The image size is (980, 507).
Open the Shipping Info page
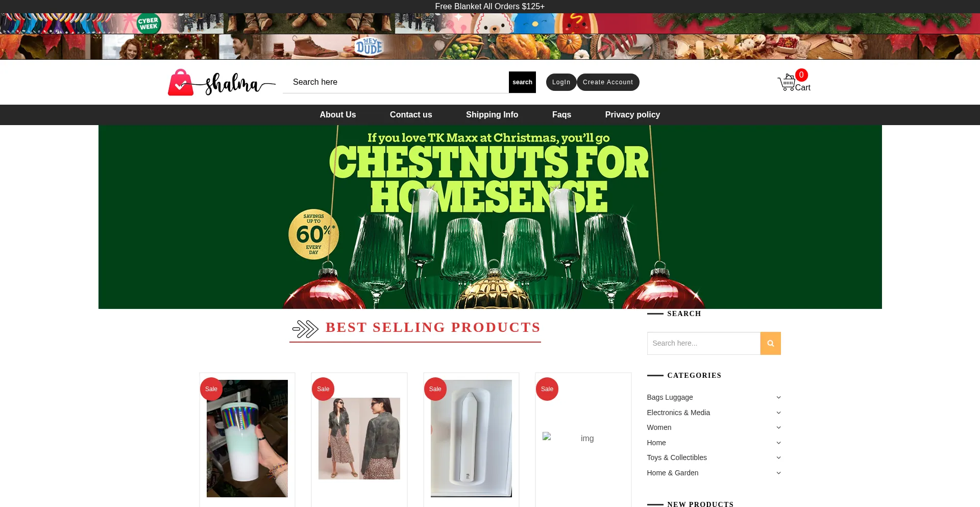pyautogui.click(x=492, y=115)
